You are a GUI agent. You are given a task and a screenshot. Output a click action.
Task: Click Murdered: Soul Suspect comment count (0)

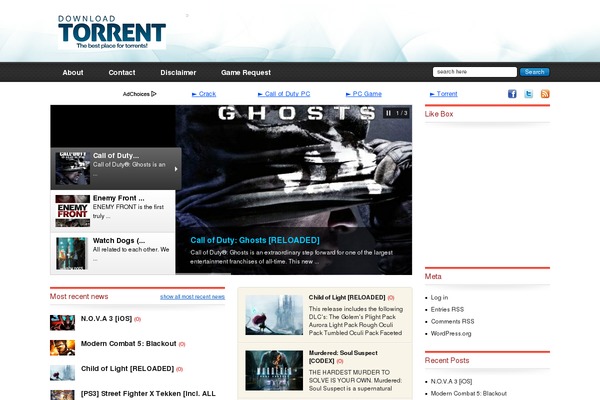(340, 361)
